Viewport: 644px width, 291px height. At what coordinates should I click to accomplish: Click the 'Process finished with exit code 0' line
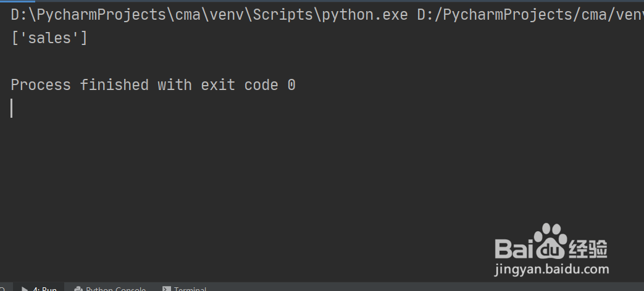(153, 85)
